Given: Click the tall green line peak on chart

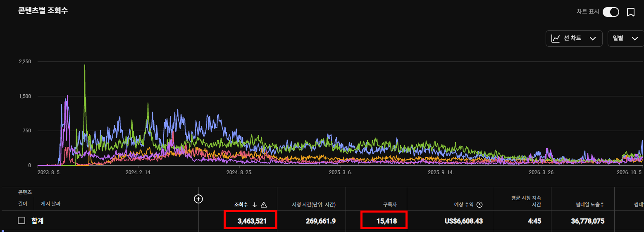Looking at the screenshot, I should (85, 66).
